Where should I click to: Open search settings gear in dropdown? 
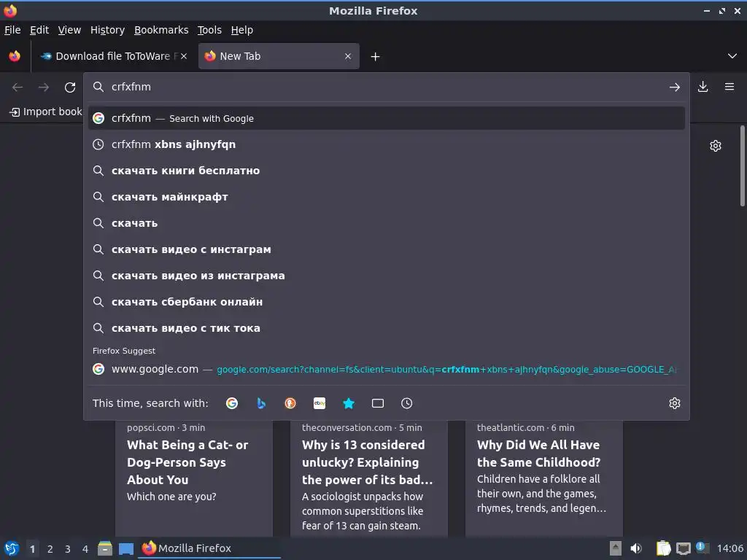click(x=675, y=403)
